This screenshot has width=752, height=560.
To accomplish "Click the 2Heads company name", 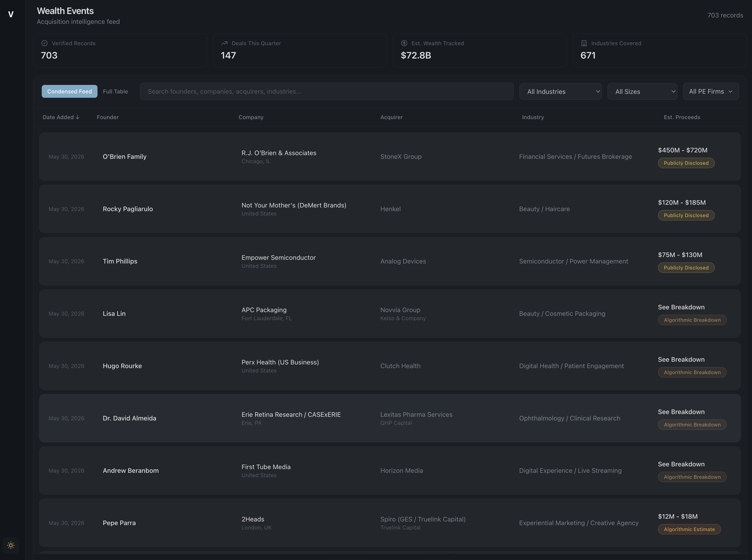I will [253, 519].
